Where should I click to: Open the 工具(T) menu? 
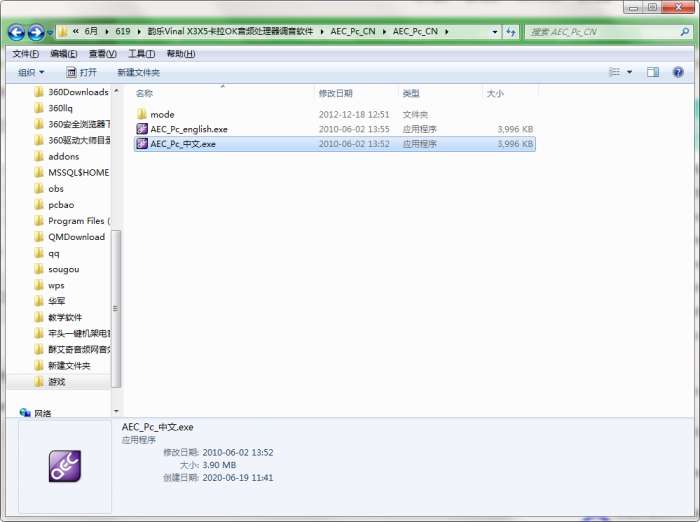(x=142, y=54)
